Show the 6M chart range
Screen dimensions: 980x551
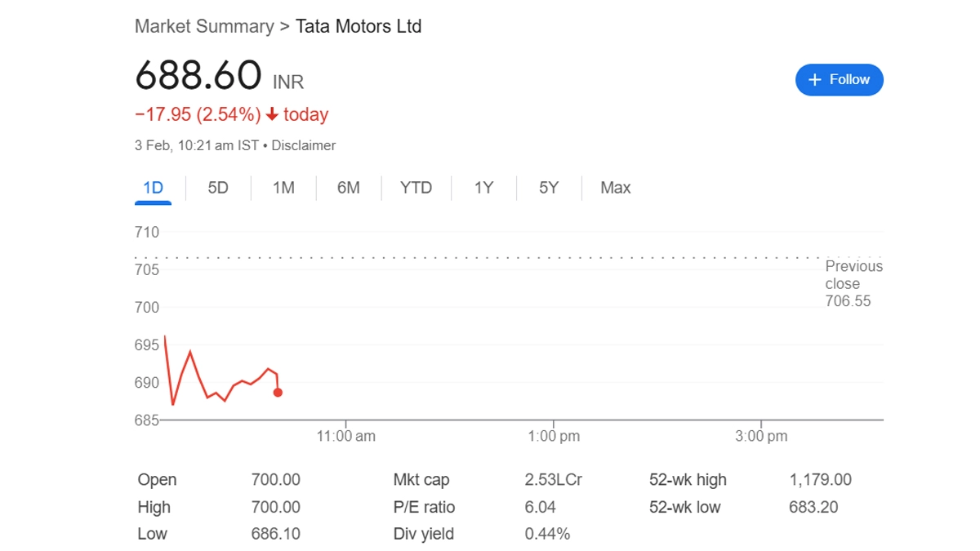(x=348, y=188)
